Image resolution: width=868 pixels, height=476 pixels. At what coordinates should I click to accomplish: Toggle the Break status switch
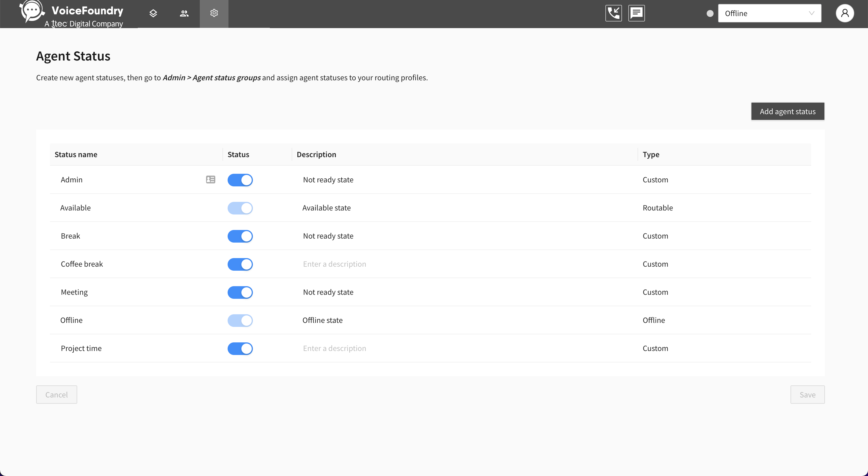pyautogui.click(x=240, y=236)
